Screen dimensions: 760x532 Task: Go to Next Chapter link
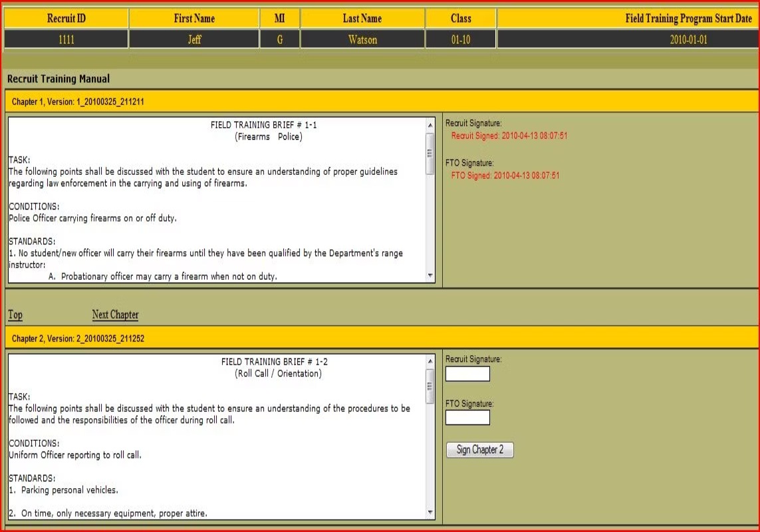click(115, 315)
